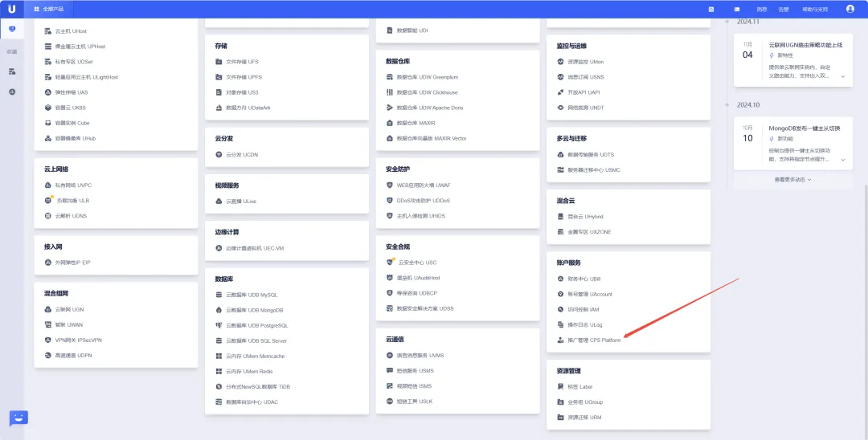The height and width of the screenshot is (440, 868).
Task: Expand the MongoDB switchover news card chevron
Action: [x=842, y=160]
